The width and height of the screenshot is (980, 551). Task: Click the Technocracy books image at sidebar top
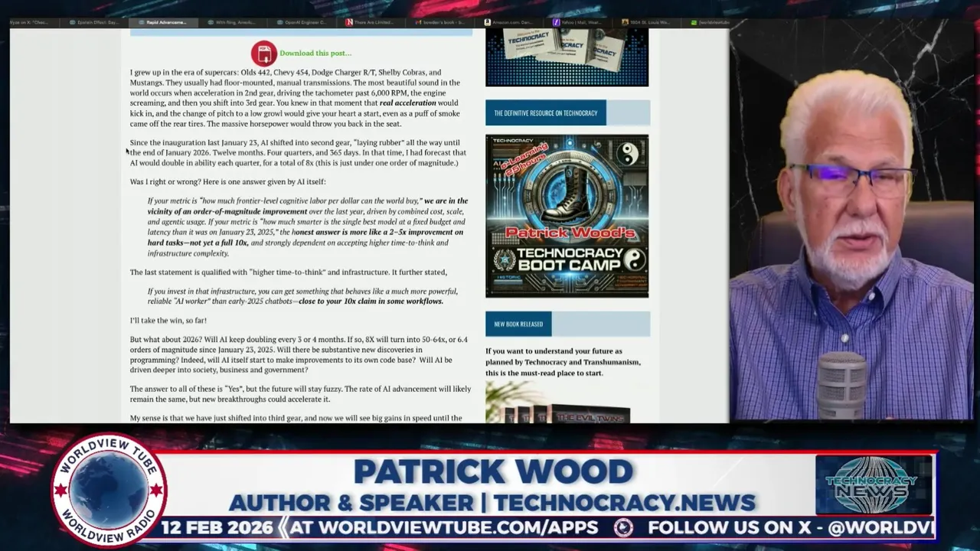(567, 57)
